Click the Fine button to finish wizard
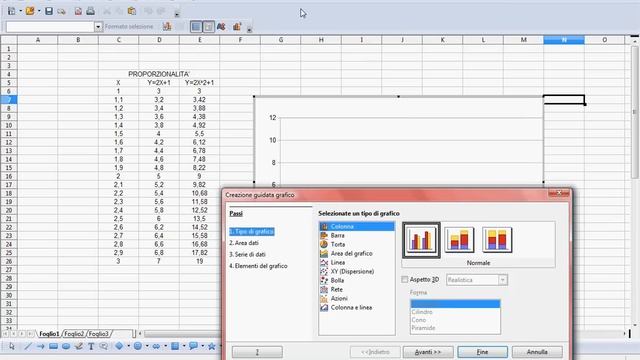This screenshot has width=640, height=360. click(x=482, y=352)
